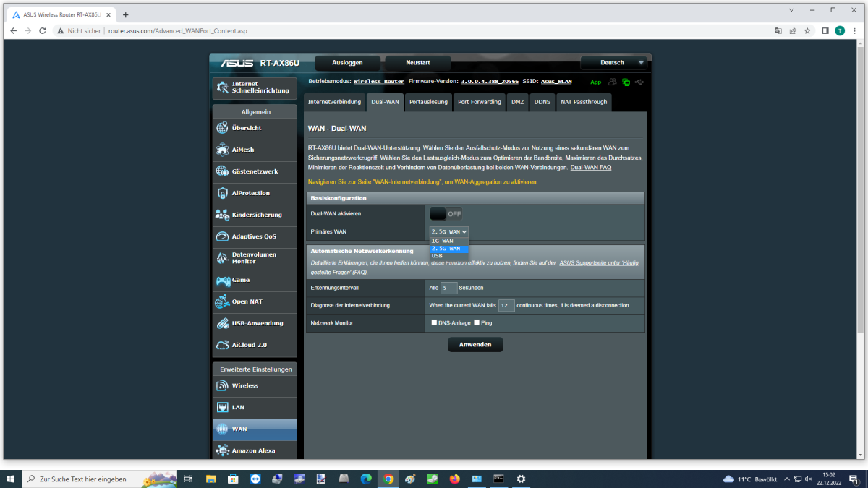The image size is (868, 488).
Task: Select 1G WAN option
Action: [449, 241]
